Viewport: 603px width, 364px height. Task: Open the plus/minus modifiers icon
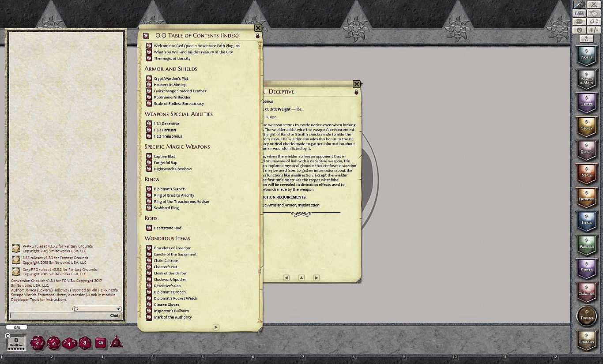[593, 30]
